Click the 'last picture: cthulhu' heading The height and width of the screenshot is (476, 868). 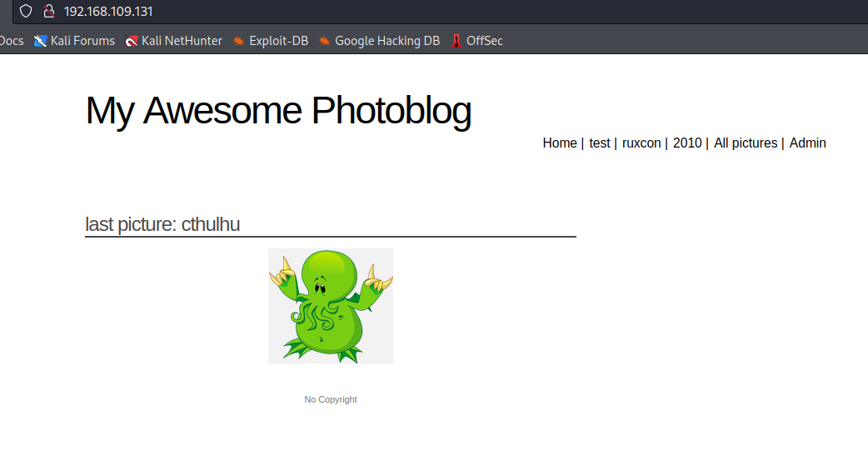coord(162,224)
